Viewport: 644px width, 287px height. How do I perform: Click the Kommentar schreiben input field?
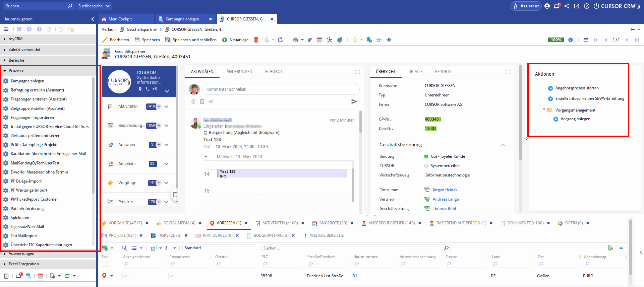click(281, 89)
